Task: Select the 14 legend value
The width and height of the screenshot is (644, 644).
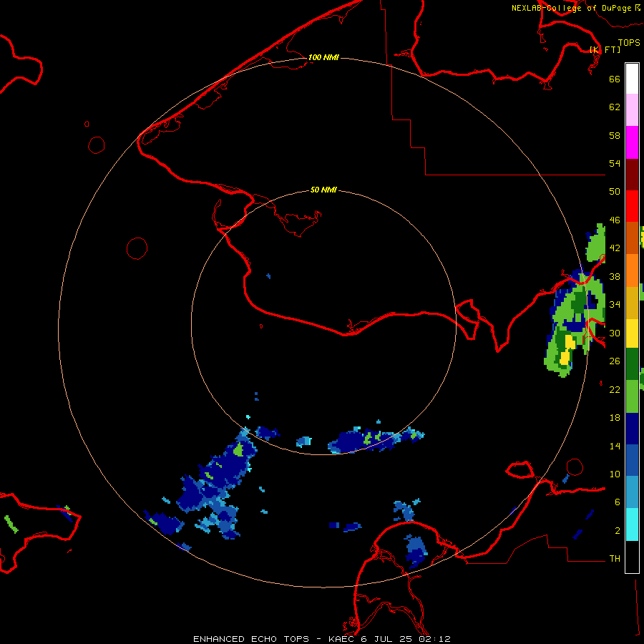Action: coord(615,446)
